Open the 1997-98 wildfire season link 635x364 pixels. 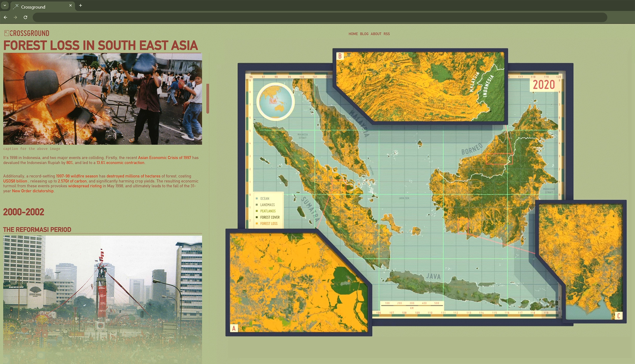(x=77, y=176)
